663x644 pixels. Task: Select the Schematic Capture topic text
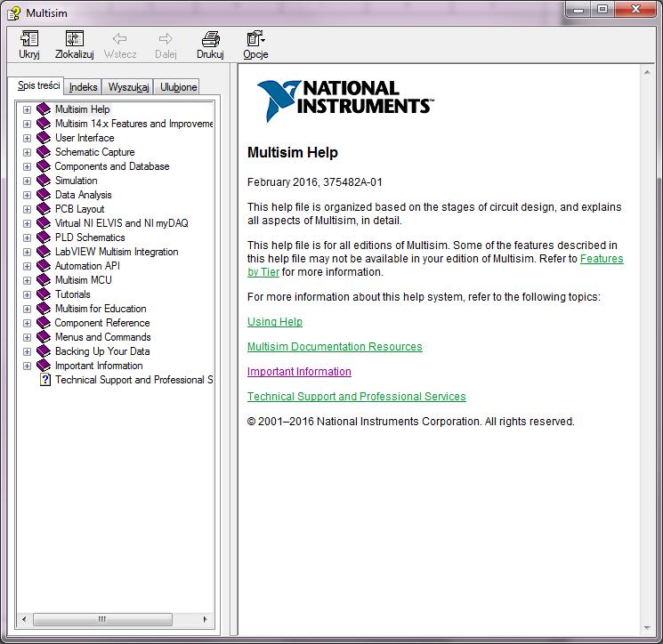point(94,152)
